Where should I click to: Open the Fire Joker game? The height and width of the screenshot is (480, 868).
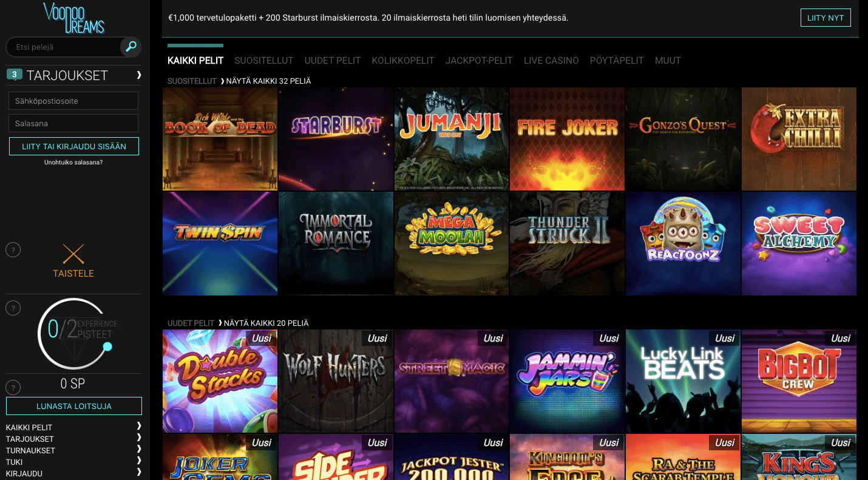567,139
